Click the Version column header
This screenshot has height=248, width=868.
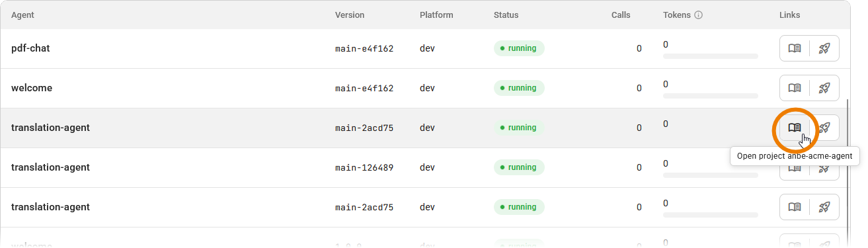pos(350,15)
